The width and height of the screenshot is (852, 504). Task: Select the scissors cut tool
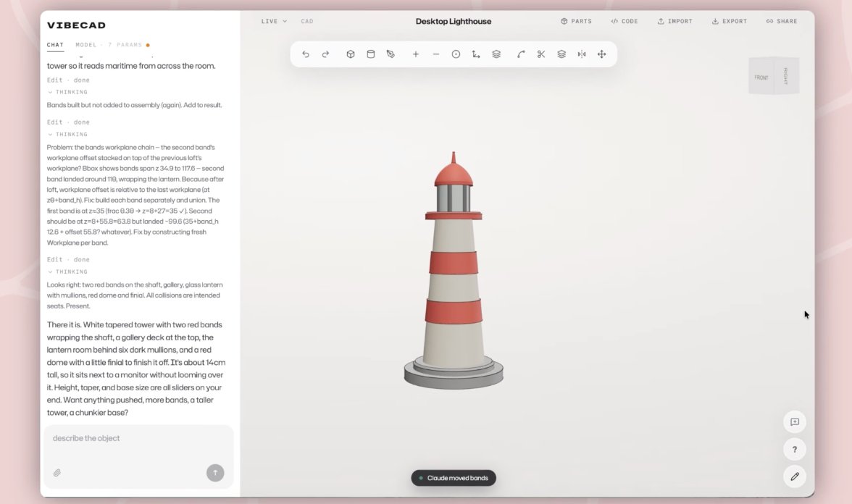point(541,54)
